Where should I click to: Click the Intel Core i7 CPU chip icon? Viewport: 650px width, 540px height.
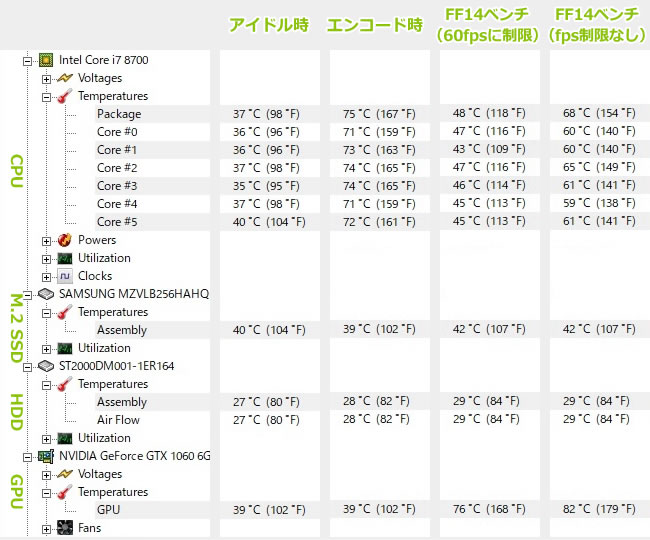click(x=46, y=60)
